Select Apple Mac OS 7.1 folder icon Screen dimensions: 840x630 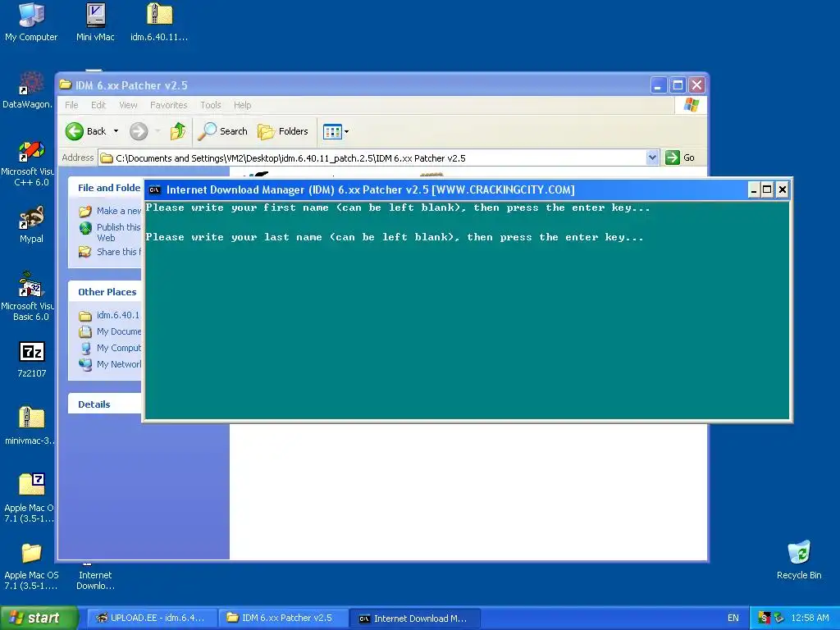(x=30, y=567)
